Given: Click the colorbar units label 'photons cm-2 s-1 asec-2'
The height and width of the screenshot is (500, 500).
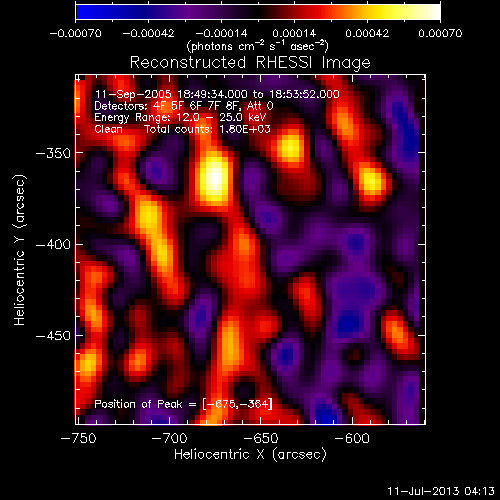Looking at the screenshot, I should (258, 45).
